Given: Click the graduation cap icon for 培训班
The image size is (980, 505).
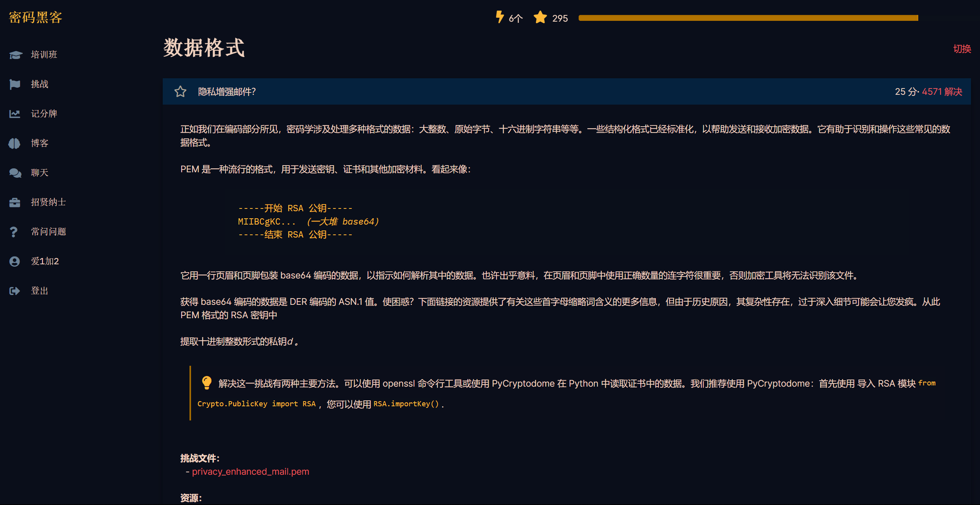Looking at the screenshot, I should (x=16, y=55).
